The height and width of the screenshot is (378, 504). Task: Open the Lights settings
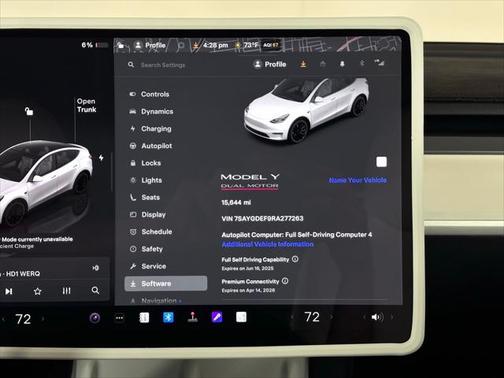click(x=146, y=180)
